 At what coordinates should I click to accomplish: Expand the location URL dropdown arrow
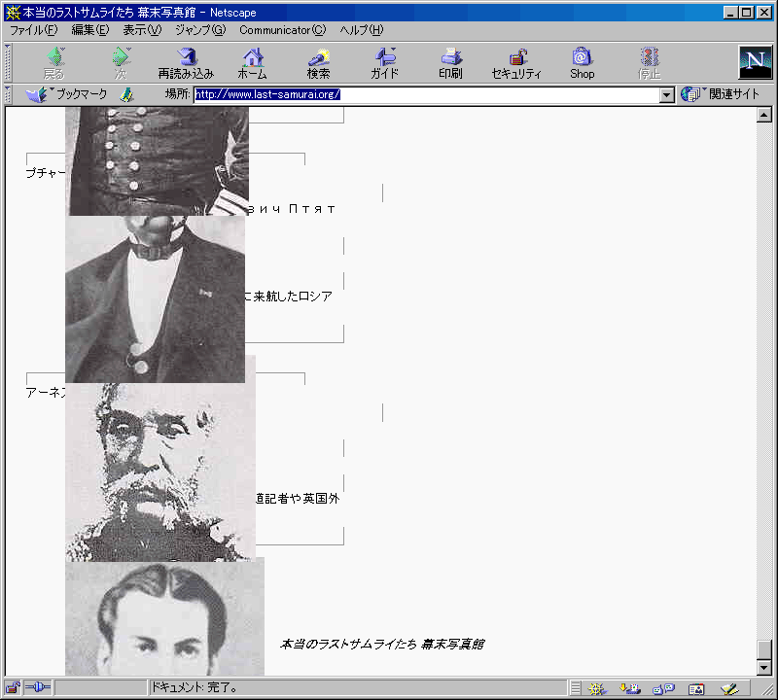click(x=667, y=94)
